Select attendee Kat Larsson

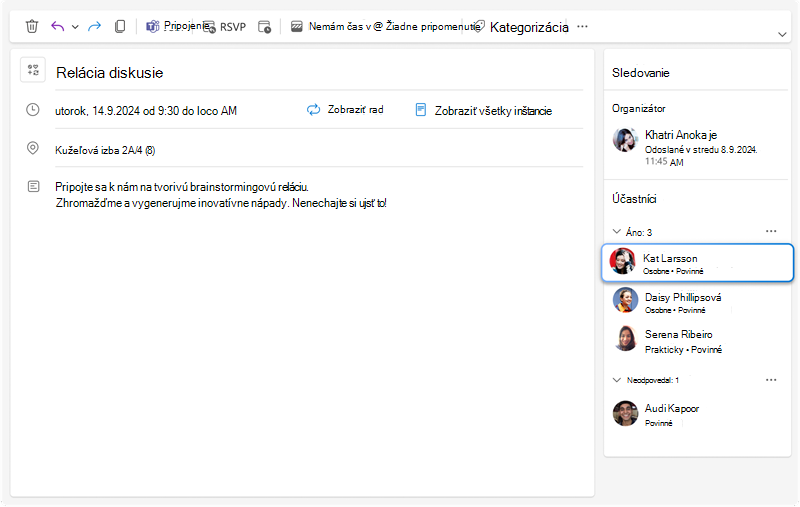[x=697, y=263]
